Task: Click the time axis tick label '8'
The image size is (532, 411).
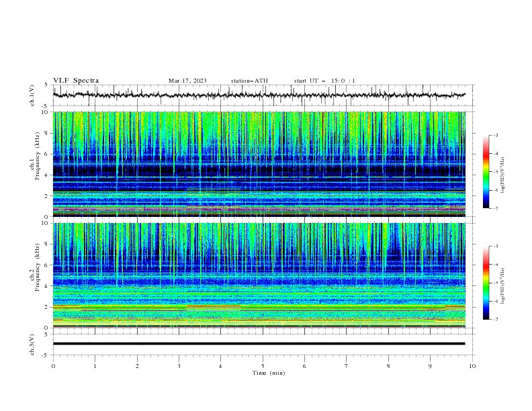Action: tap(388, 366)
